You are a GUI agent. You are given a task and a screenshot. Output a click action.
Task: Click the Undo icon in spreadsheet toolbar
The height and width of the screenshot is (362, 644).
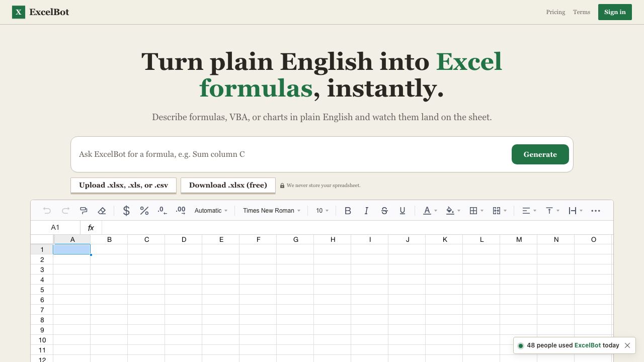point(47,211)
